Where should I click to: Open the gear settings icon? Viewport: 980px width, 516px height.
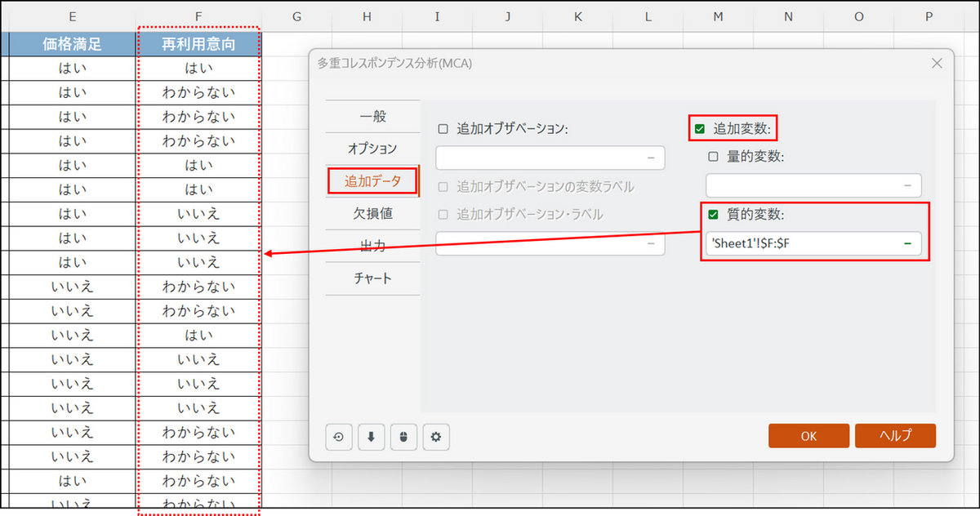click(435, 437)
